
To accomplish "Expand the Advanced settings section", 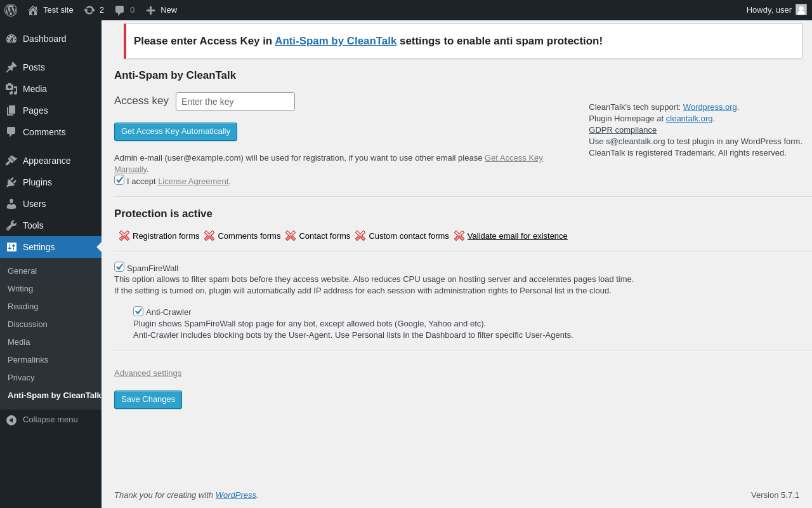I will click(x=148, y=373).
